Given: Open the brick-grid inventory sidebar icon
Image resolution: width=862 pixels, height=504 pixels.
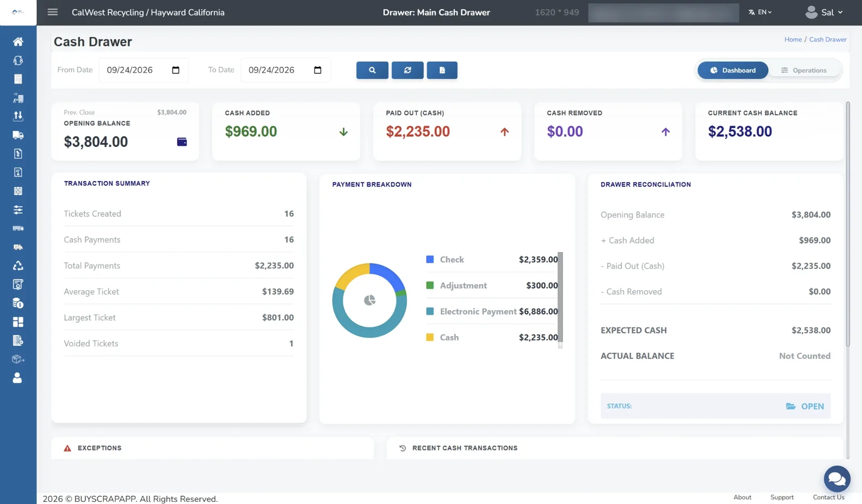Looking at the screenshot, I should [18, 191].
